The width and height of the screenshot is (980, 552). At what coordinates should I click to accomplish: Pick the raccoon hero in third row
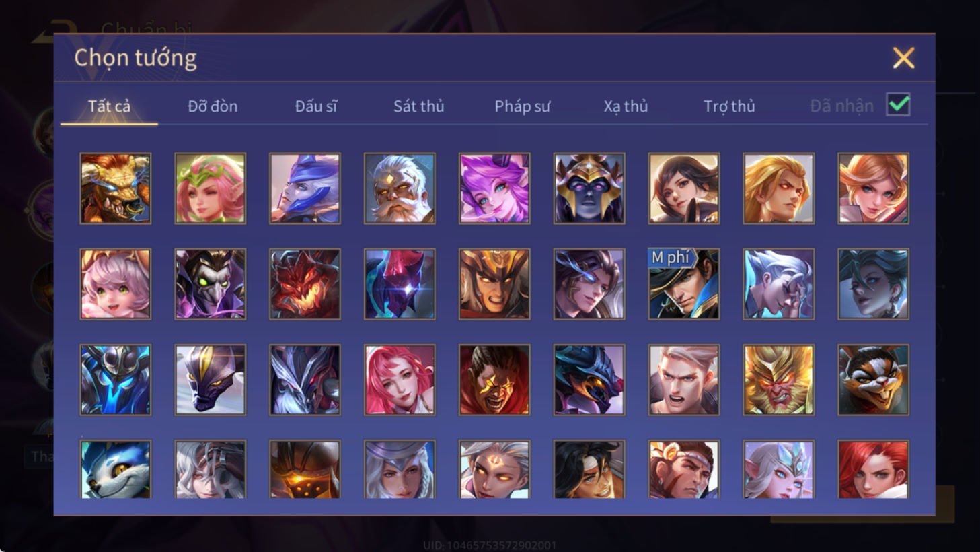873,380
